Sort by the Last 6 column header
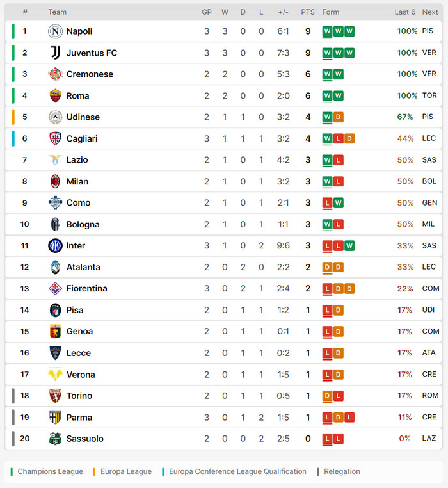 pos(405,12)
